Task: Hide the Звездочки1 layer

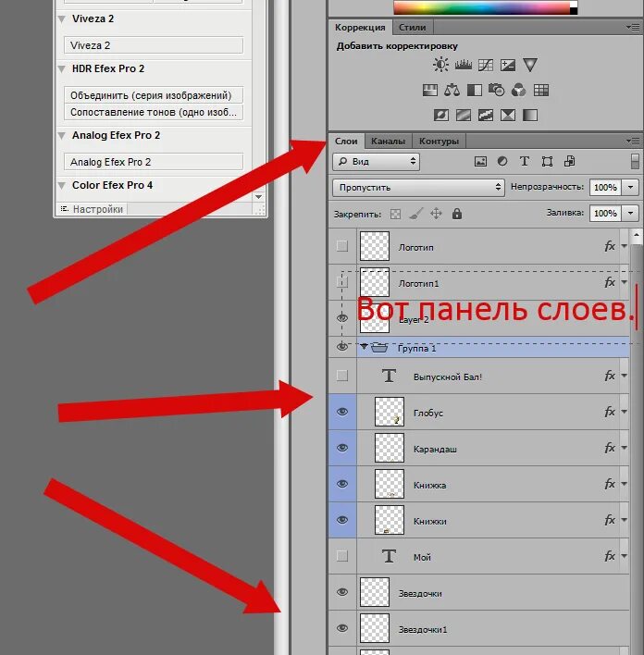Action: 342,628
